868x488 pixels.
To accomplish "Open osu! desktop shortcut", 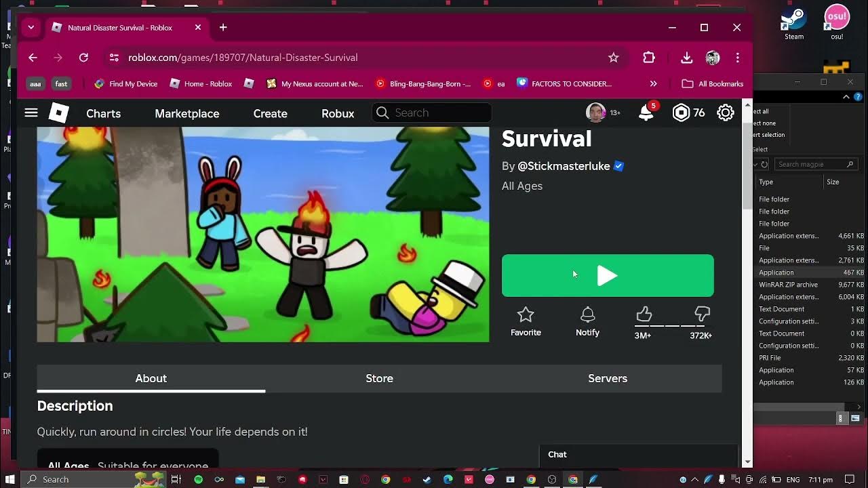I will (837, 23).
